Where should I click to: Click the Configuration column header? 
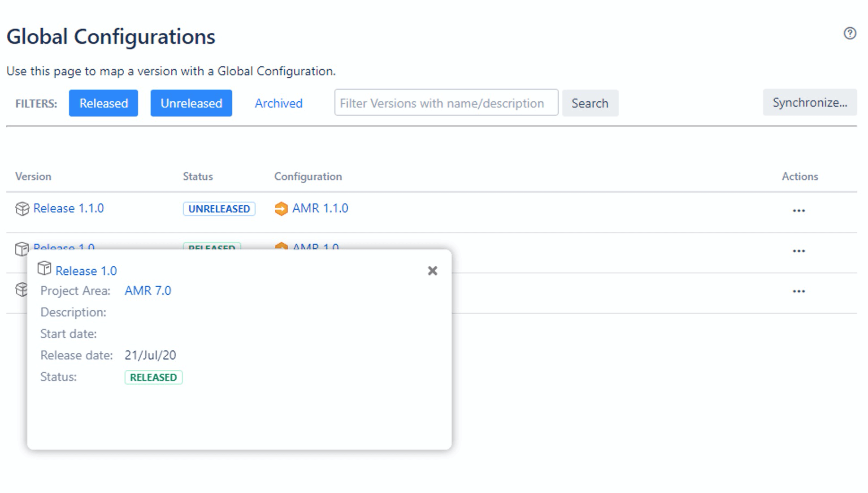click(x=308, y=177)
